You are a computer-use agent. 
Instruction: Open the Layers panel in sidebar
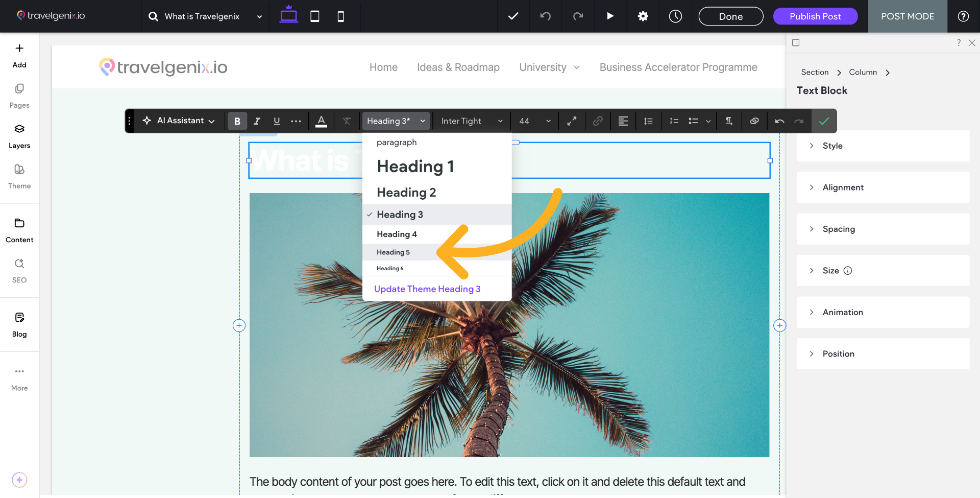click(19, 136)
